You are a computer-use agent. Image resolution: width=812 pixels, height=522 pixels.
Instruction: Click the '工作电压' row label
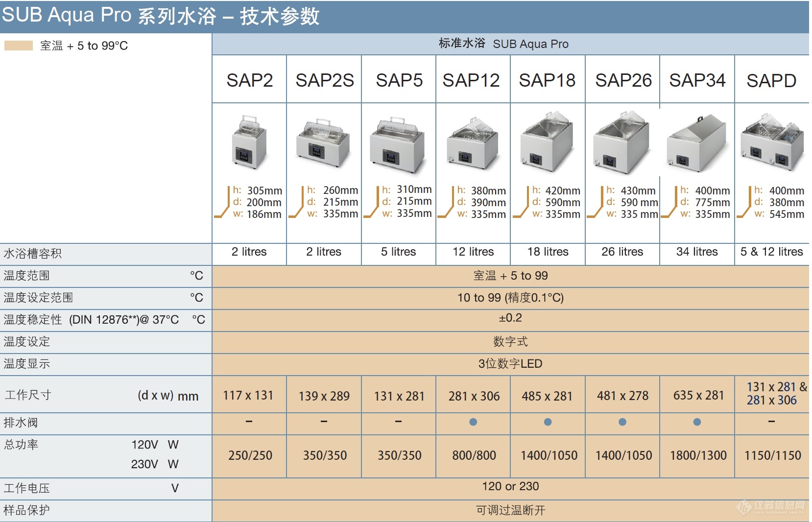[26, 488]
